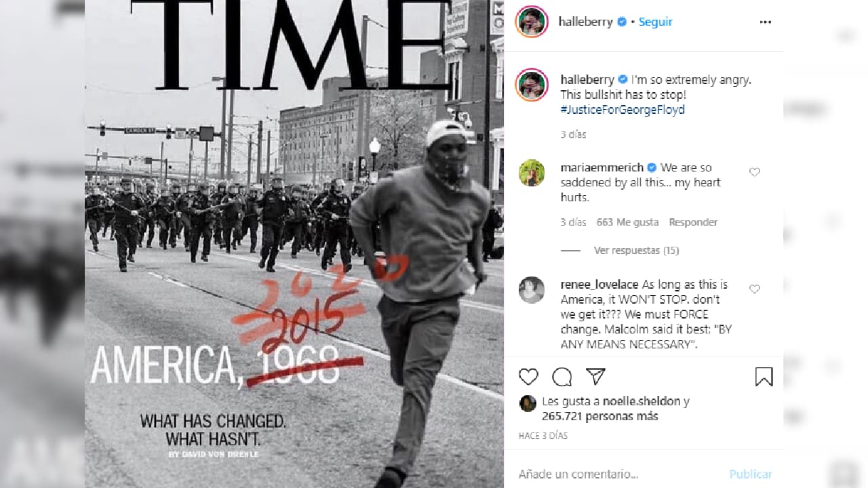Share the post using the paper plane icon
This screenshot has width=868, height=488.
pos(595,376)
